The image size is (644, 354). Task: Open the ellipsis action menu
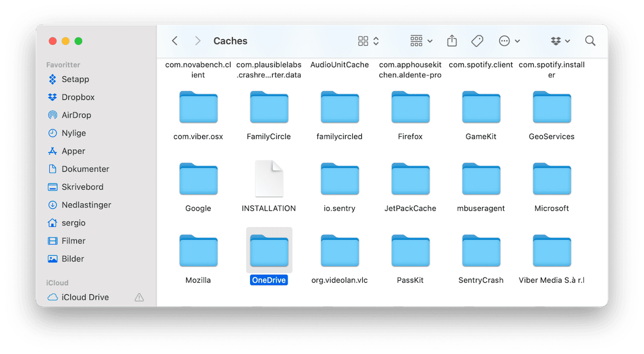click(x=509, y=41)
